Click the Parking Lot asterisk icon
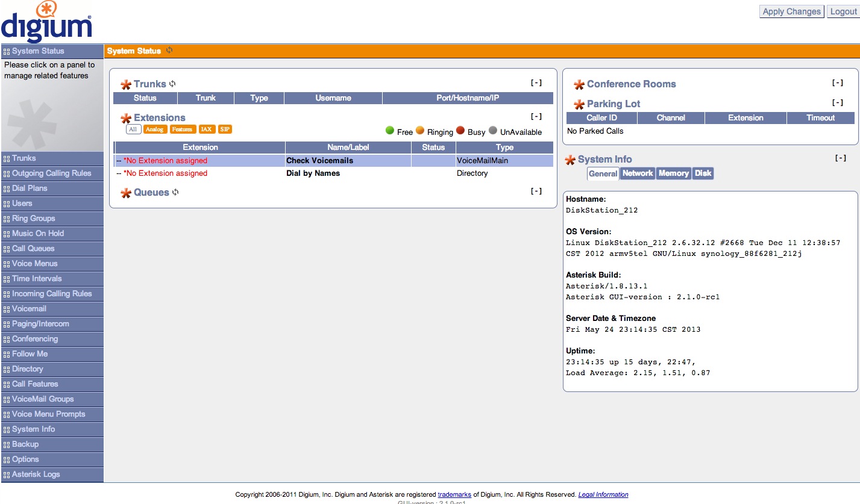 [579, 105]
